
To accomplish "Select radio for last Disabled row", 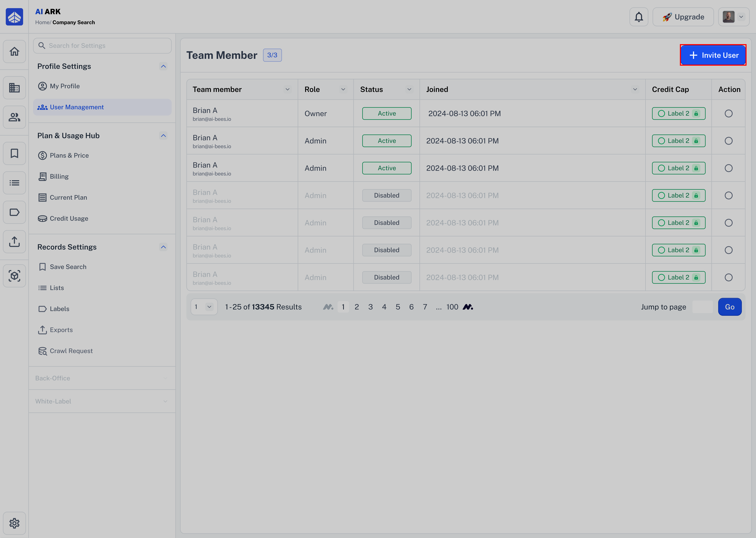I will click(x=729, y=278).
